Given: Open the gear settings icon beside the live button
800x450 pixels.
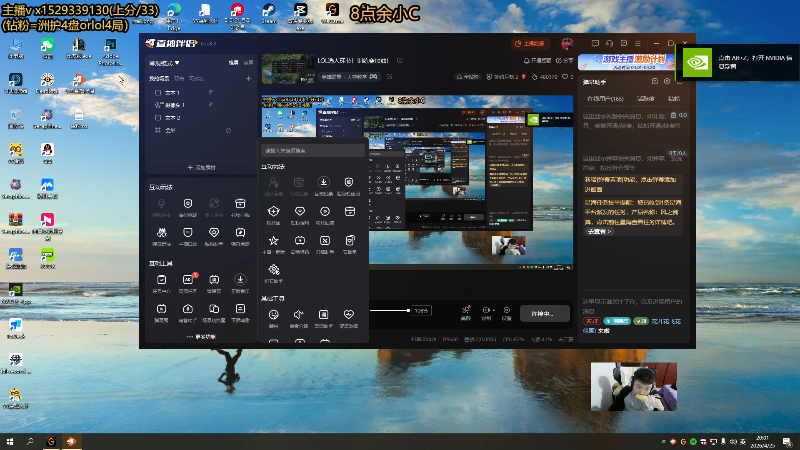Looking at the screenshot, I should [507, 311].
